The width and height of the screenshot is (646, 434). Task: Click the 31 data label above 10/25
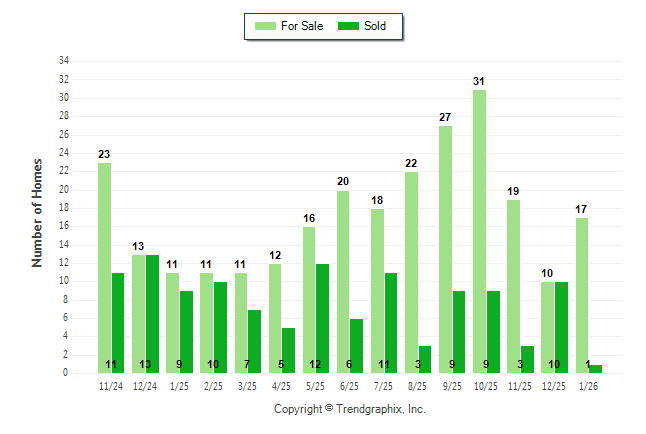tap(479, 81)
